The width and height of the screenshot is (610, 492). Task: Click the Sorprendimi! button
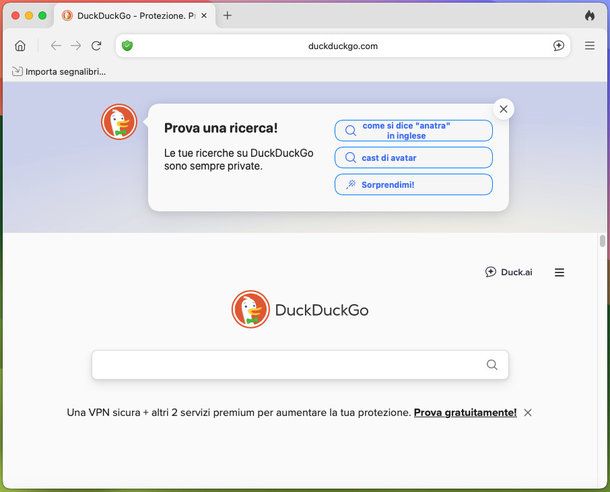point(414,184)
